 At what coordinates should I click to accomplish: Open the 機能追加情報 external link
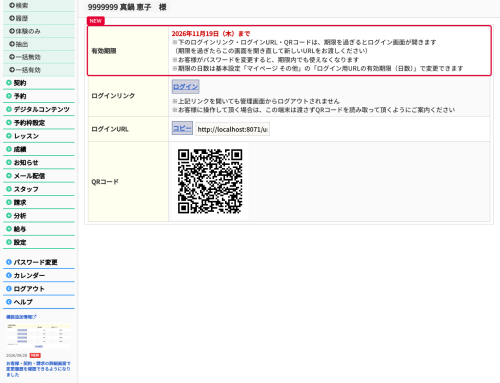(21, 317)
